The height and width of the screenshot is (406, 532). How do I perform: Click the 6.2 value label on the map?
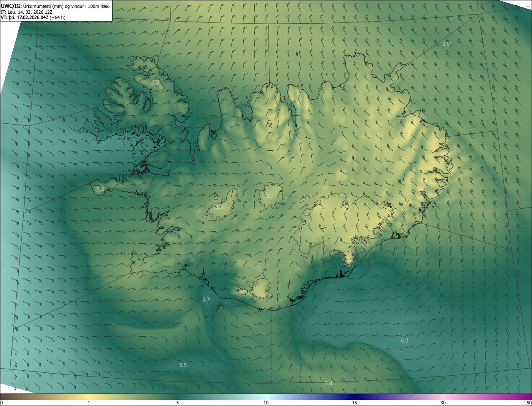404,340
